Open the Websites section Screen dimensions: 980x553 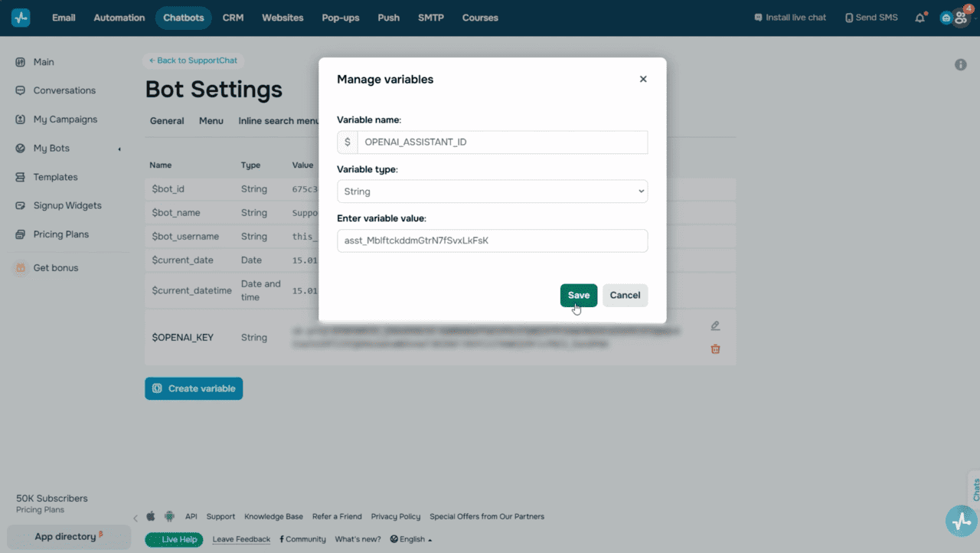coord(283,18)
